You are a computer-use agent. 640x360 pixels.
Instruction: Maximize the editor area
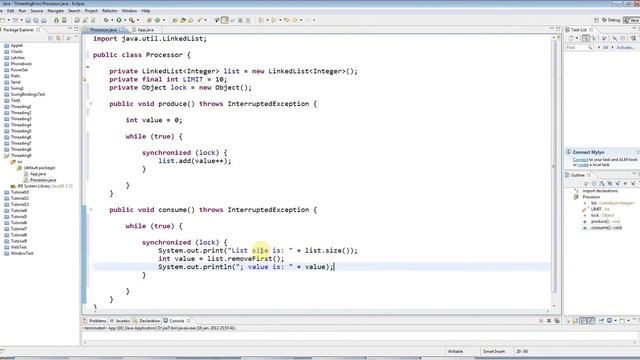(558, 29)
